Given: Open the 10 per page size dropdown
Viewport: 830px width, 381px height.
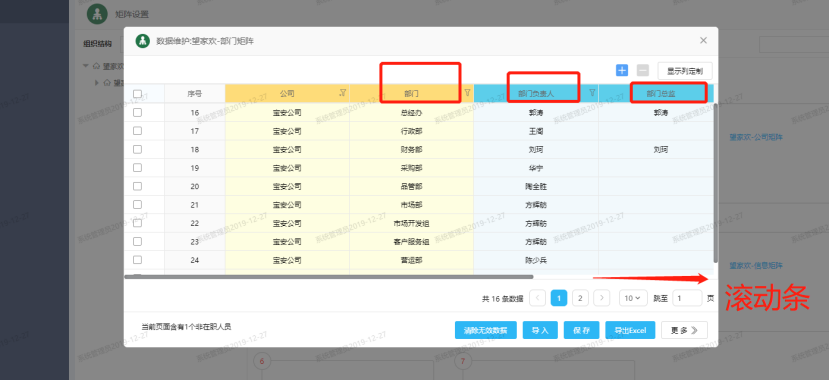Looking at the screenshot, I should [633, 298].
